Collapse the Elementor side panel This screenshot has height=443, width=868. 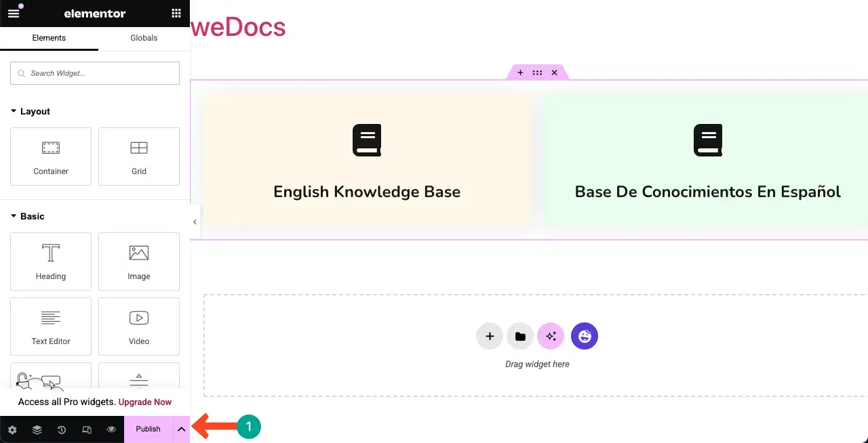195,222
